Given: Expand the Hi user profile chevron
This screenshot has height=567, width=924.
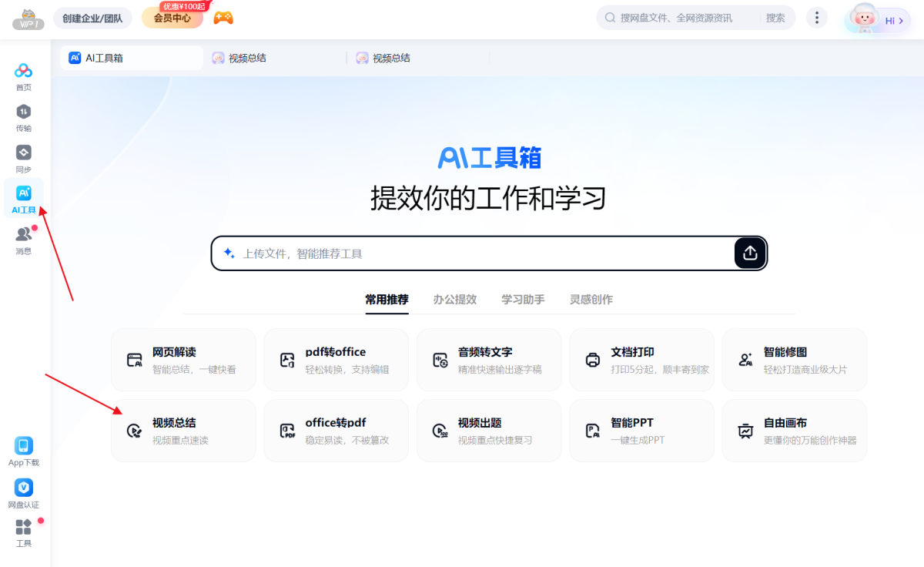Looking at the screenshot, I should (x=901, y=21).
